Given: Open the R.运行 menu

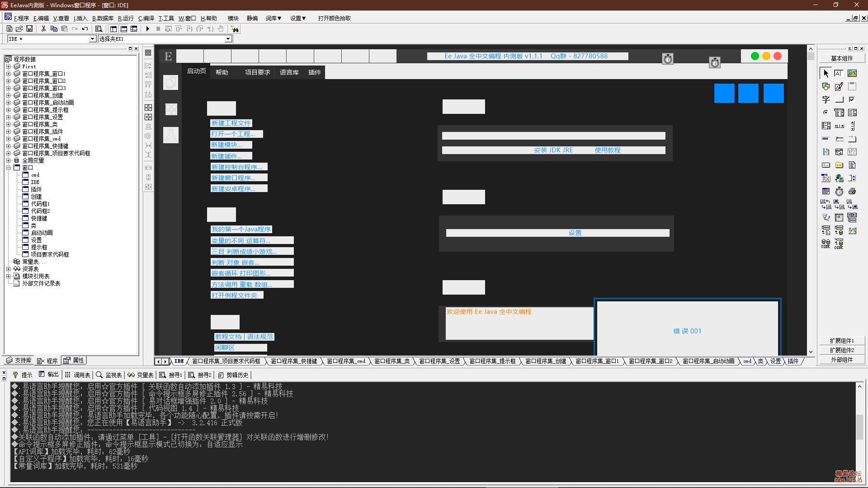Looking at the screenshot, I should click(x=126, y=19).
